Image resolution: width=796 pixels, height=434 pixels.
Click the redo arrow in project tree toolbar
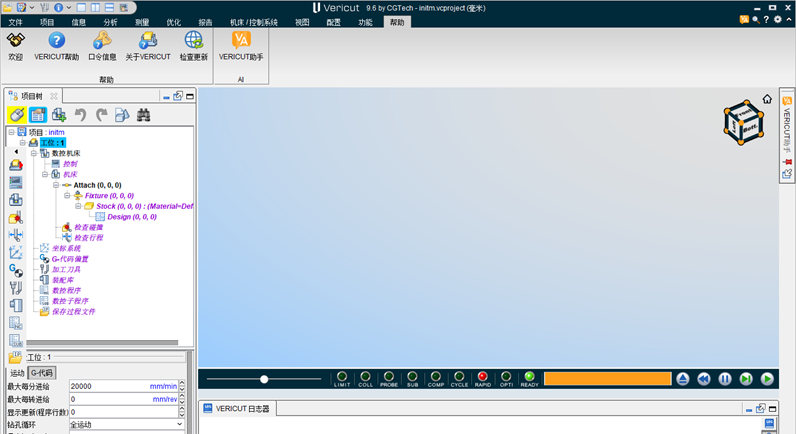point(102,115)
